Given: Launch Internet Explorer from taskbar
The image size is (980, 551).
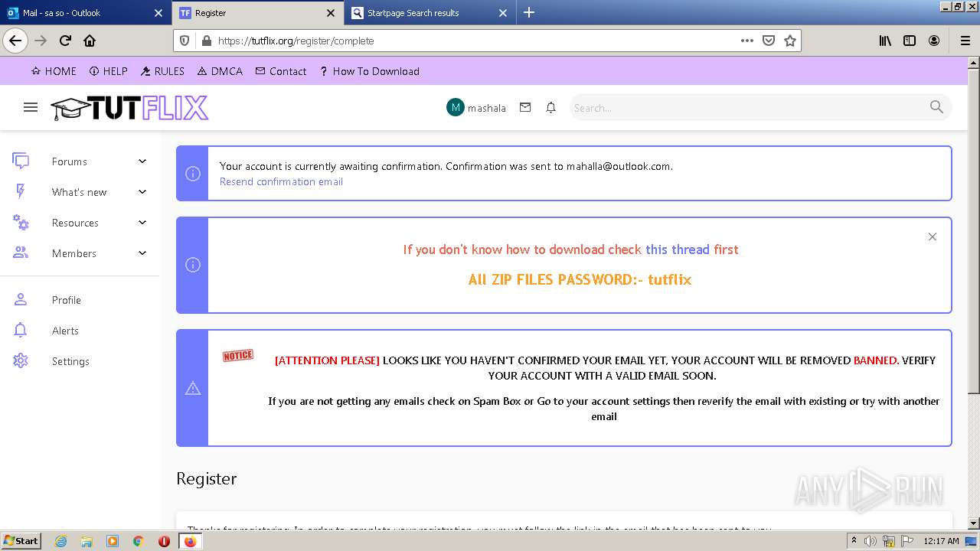Looking at the screenshot, I should point(60,541).
